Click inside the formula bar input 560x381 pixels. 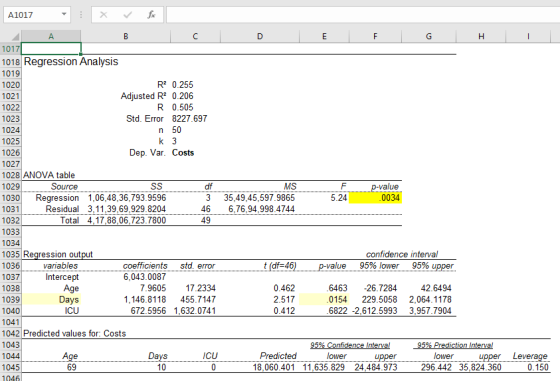point(362,15)
